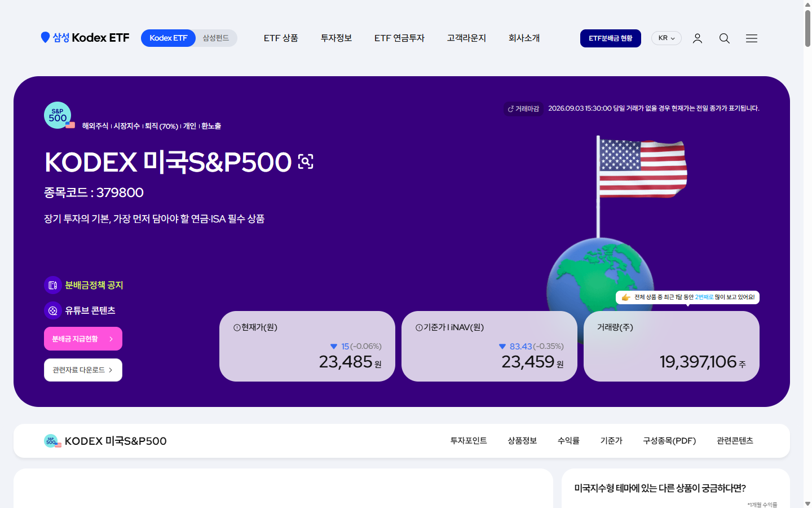
Task: Open the KR language dropdown
Action: tap(667, 38)
